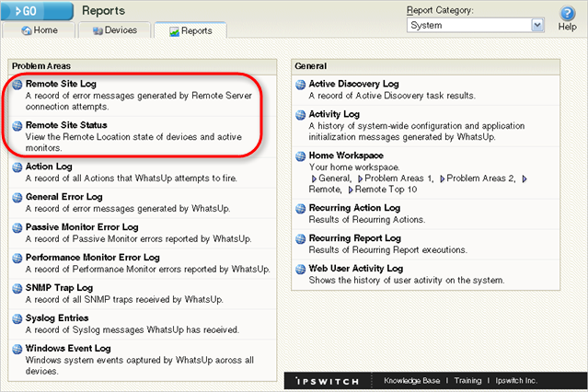588x392 pixels.
Task: Click the globe icon beside Recurring Action Log
Action: [300, 209]
